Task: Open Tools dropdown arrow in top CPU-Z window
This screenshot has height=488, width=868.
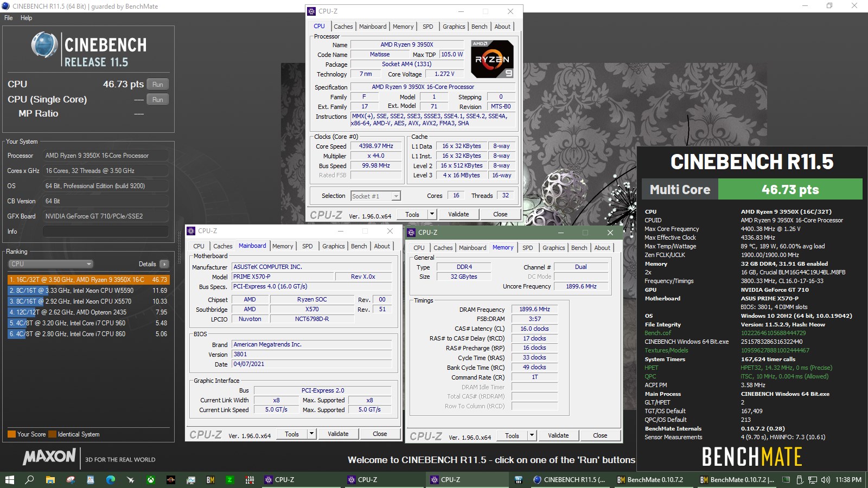Action: 432,214
